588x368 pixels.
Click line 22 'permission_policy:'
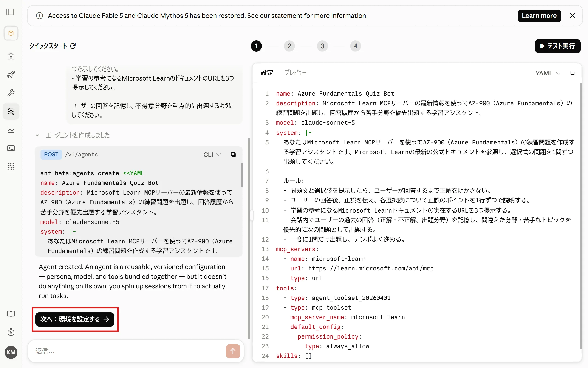point(330,336)
